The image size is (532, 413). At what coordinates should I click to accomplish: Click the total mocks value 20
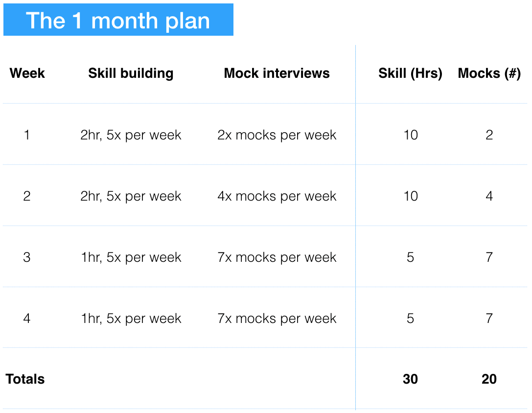point(489,379)
